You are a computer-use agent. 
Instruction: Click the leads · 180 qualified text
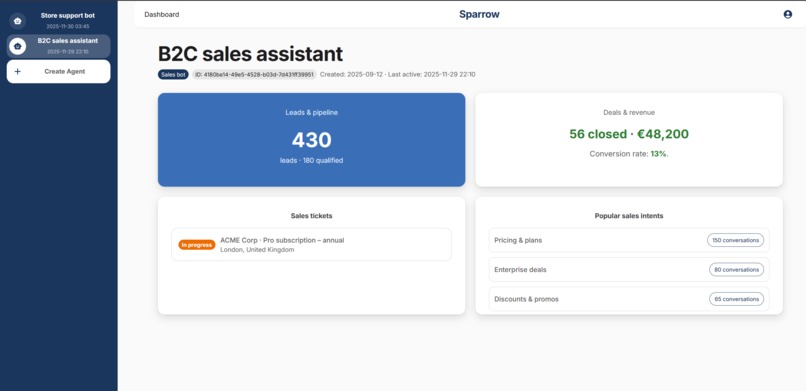(x=312, y=160)
